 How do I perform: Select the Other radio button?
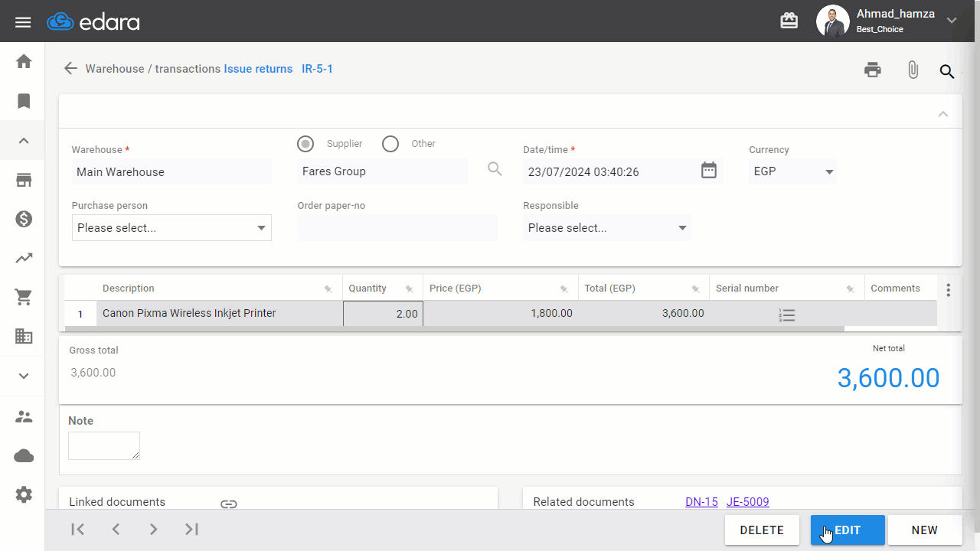point(390,144)
